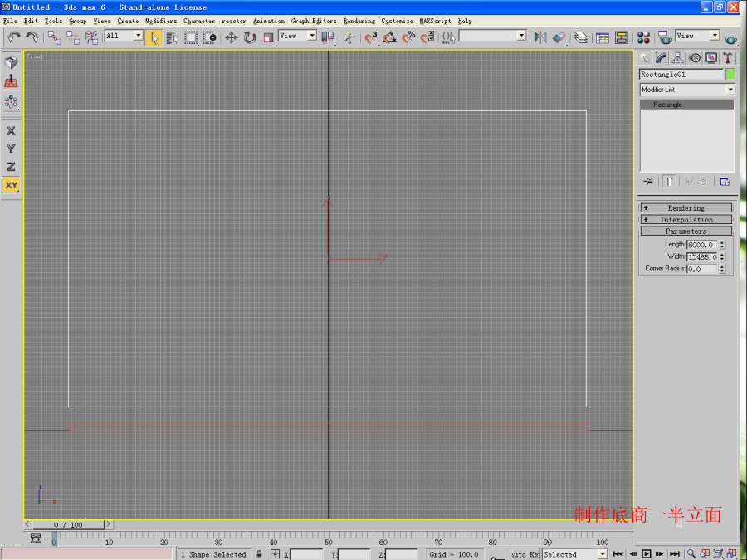Click Named Selection Sets edit icon

(x=448, y=37)
